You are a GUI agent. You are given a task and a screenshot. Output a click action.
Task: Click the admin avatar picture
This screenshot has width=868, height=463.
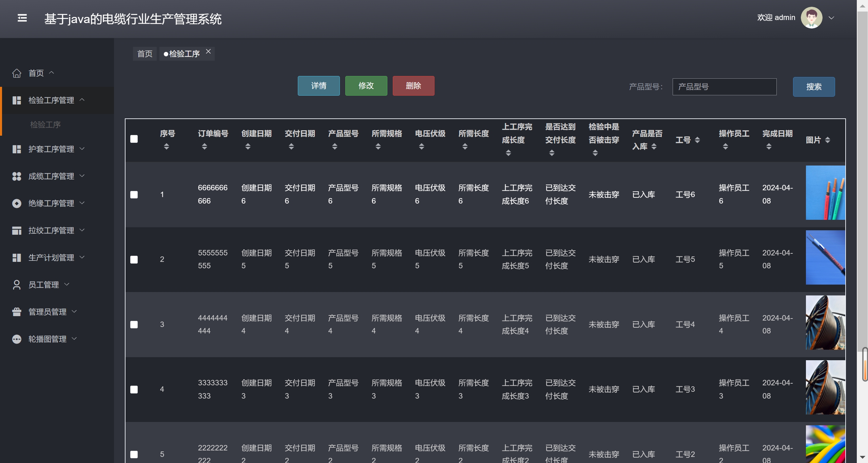point(811,18)
